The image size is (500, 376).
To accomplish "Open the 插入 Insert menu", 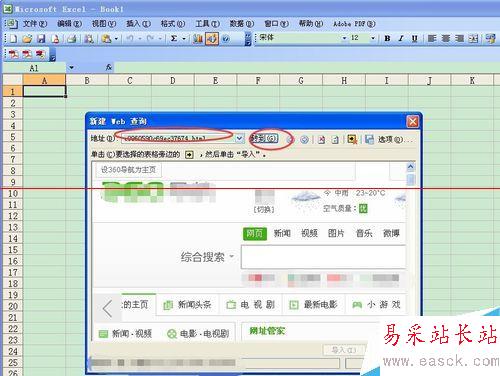I will click(x=138, y=24).
